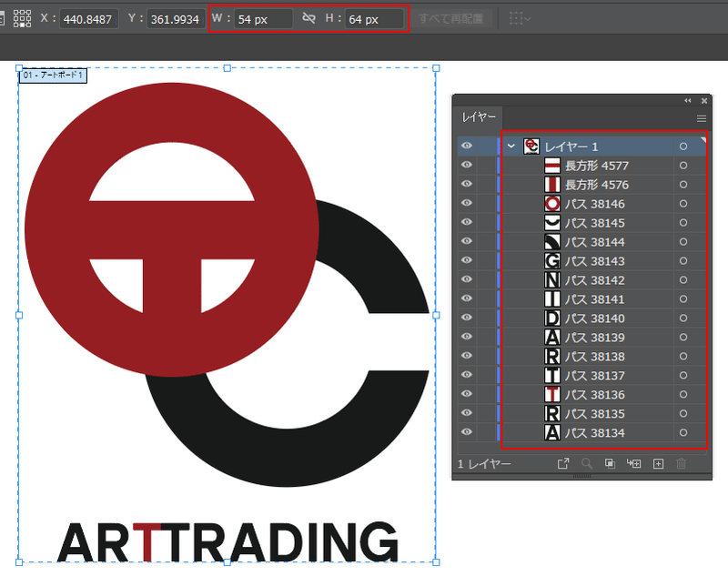Click the H height field

point(374,19)
